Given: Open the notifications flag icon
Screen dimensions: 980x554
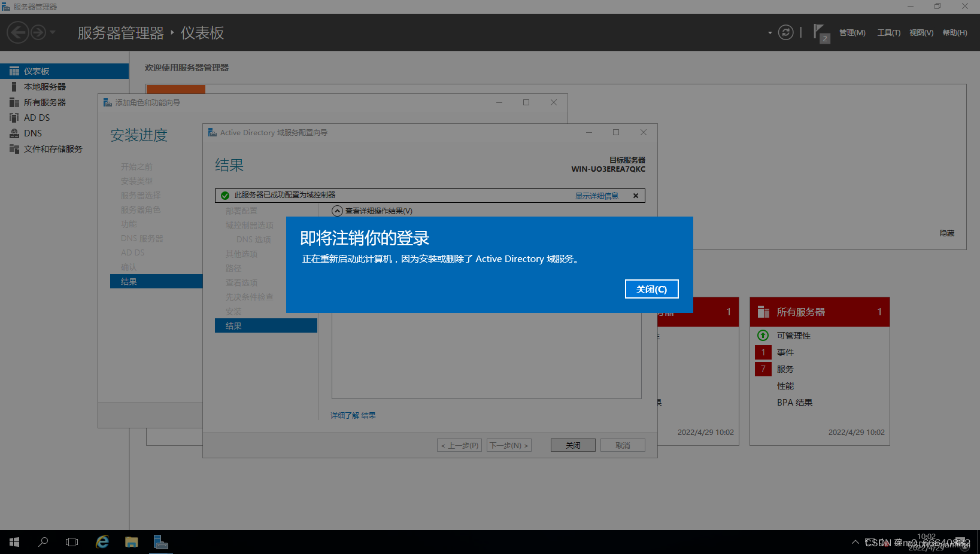Looking at the screenshot, I should (821, 33).
